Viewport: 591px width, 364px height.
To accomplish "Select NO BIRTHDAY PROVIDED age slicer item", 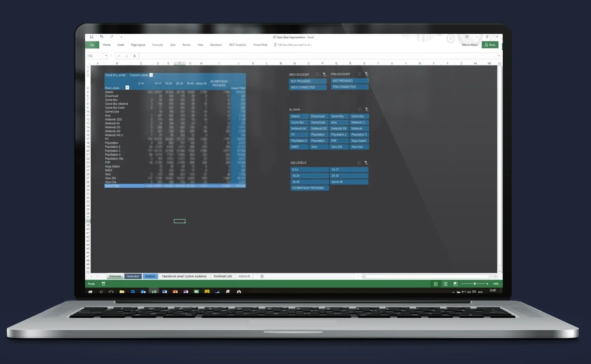I will click(x=310, y=188).
